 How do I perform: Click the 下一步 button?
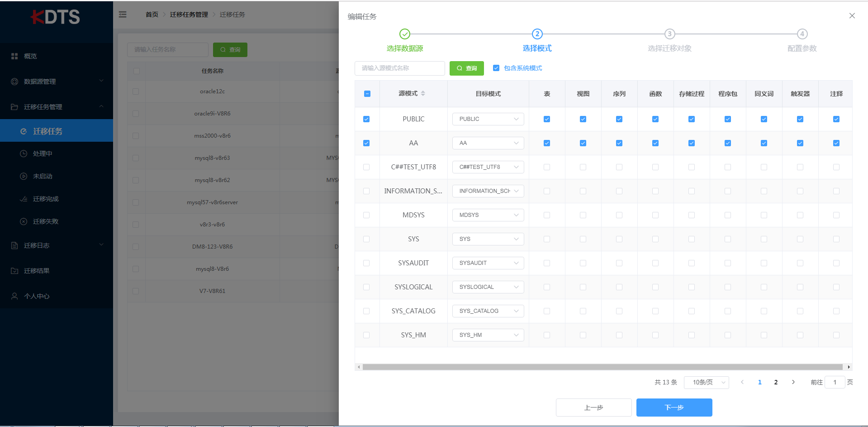[674, 408]
